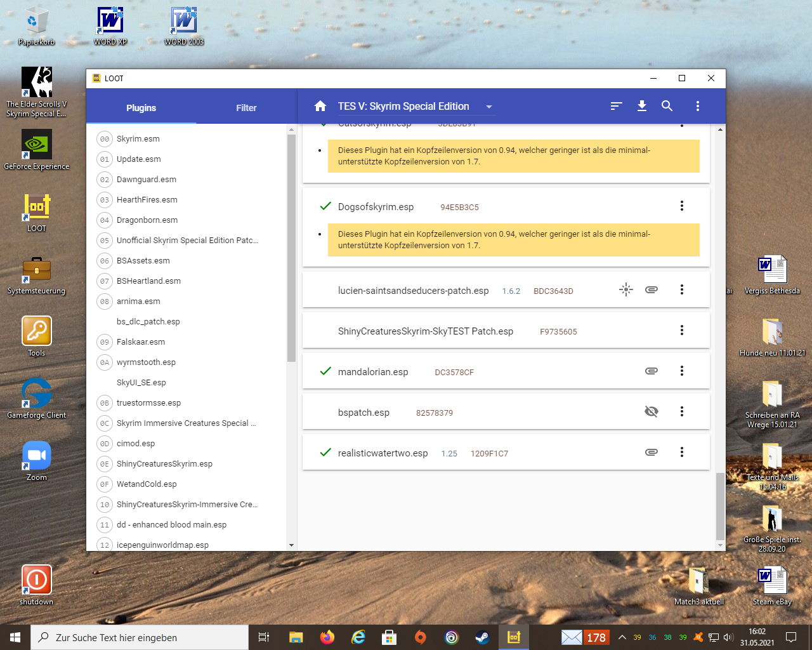
Task: Open the three-dot menu for Dogsofskyrim.esp
Action: point(682,206)
